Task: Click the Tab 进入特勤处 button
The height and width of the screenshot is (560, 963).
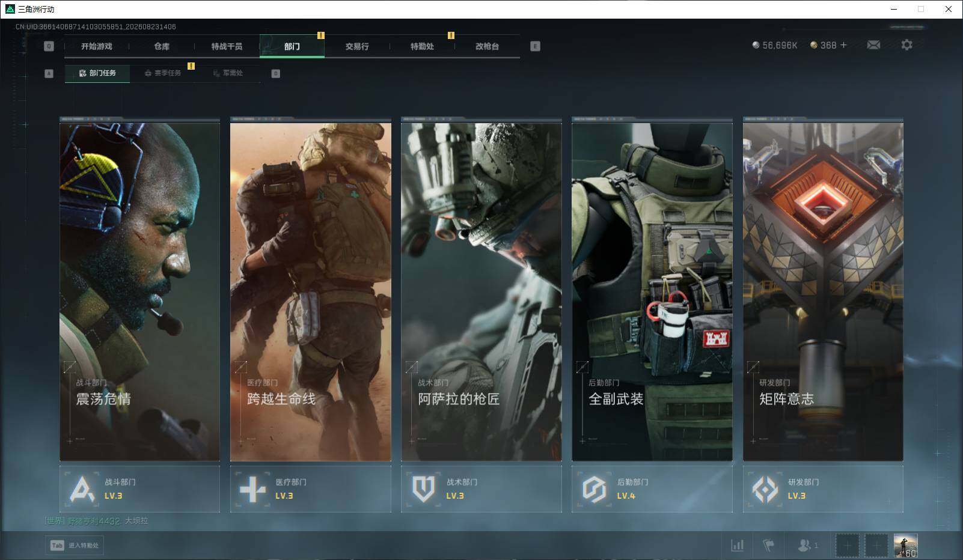Action: 75,546
